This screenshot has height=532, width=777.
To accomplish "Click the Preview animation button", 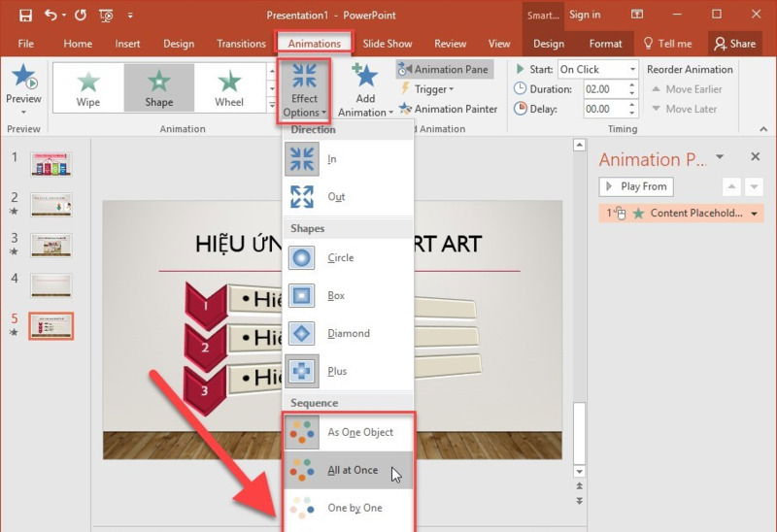I will click(x=23, y=87).
